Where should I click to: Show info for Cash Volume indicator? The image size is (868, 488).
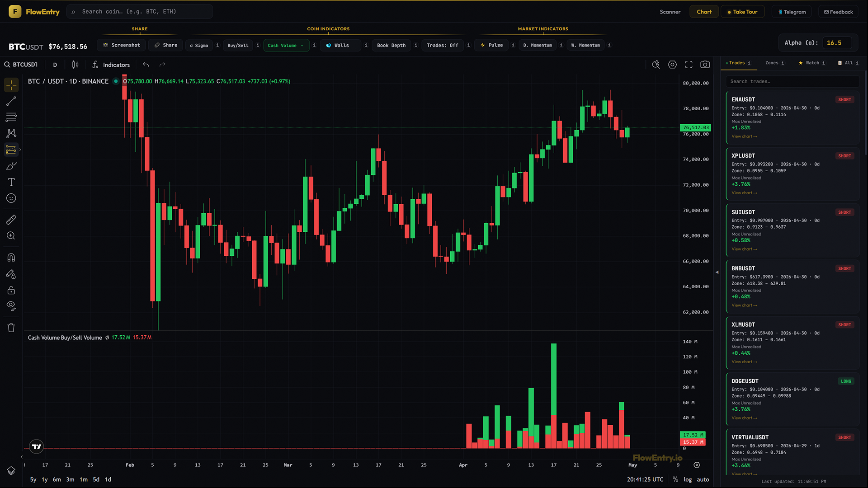314,45
